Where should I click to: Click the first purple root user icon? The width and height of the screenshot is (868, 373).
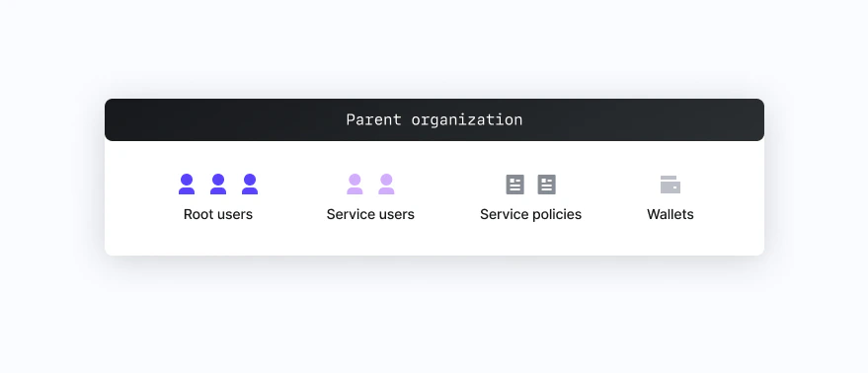tap(187, 185)
